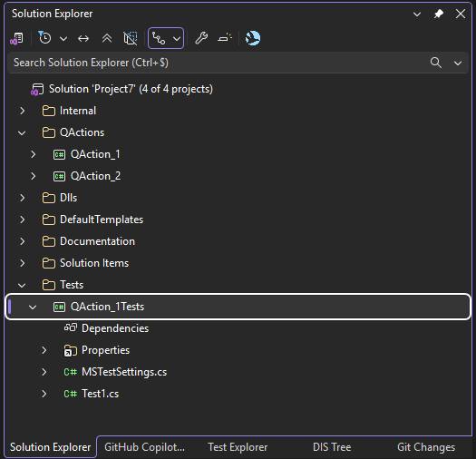Screen dimensions: 476x459
Task: Click the Documentation folder icon
Action: [x=49, y=241]
